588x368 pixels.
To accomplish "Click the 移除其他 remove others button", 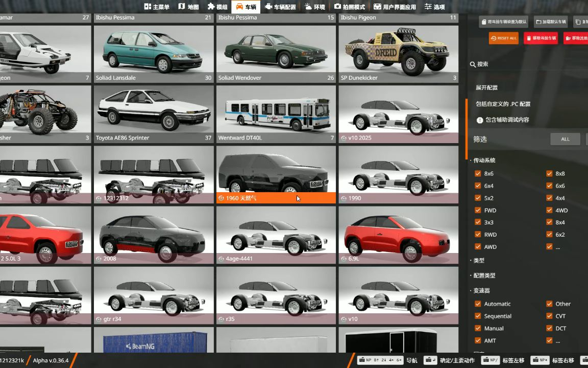I will (576, 38).
